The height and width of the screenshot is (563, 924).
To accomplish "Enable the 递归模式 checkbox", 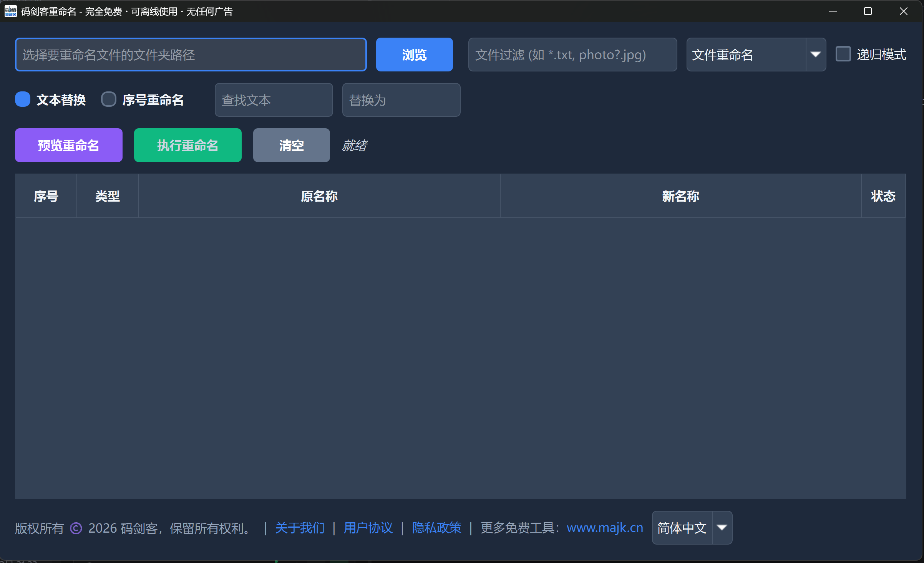I will (x=843, y=54).
